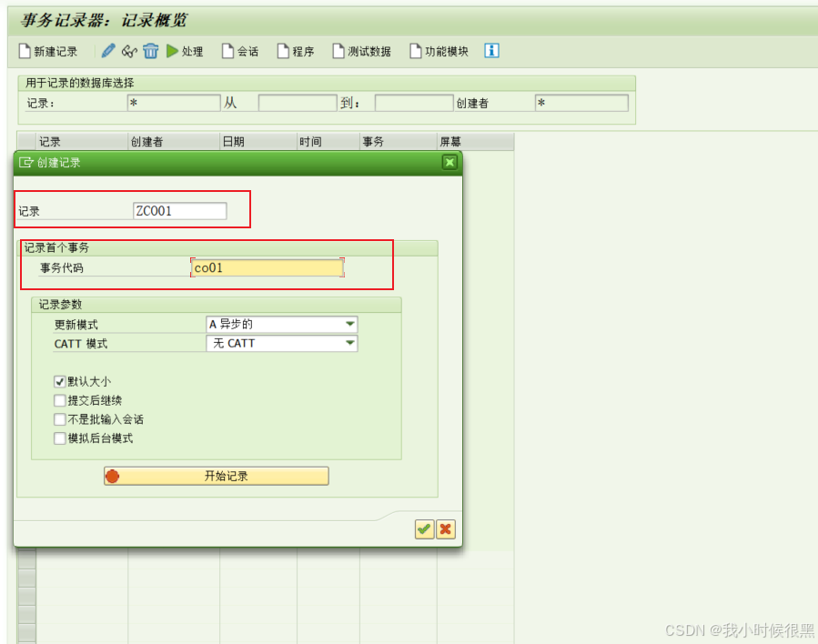This screenshot has height=644, width=818.
Task: Click the 程序 program button
Action: click(296, 51)
